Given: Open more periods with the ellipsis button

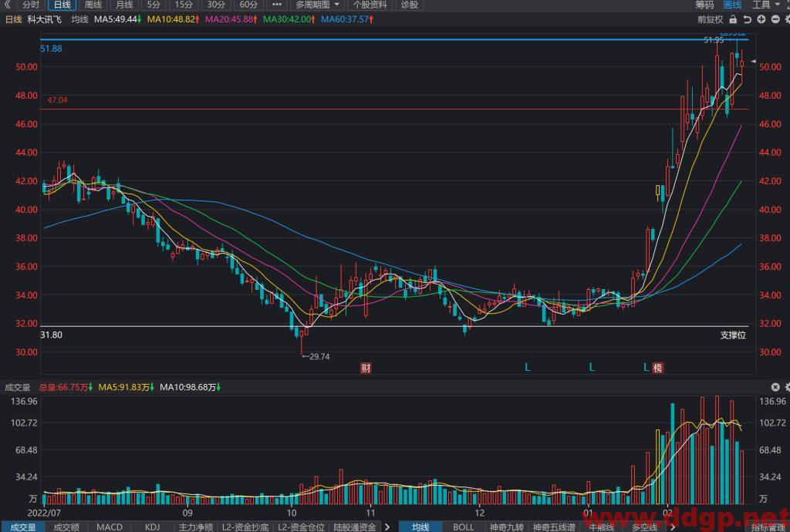Looking at the screenshot, I should click(x=277, y=5).
